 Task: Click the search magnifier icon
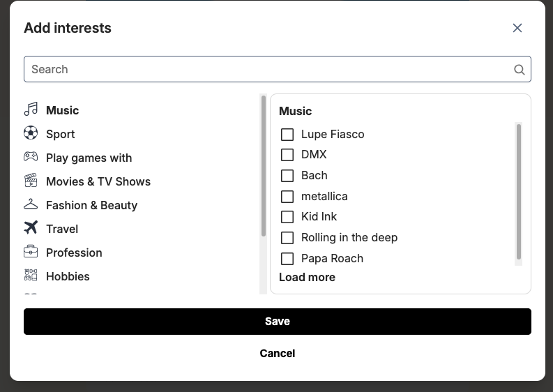[519, 69]
